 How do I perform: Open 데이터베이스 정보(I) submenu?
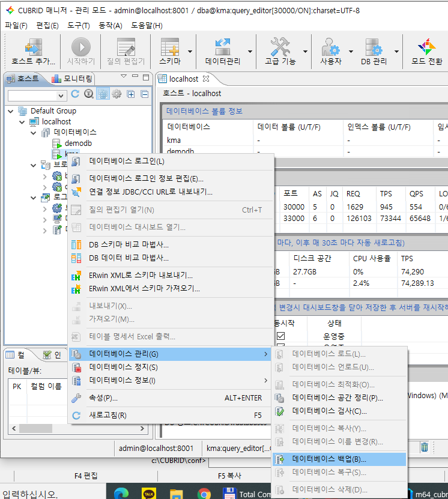click(171, 381)
